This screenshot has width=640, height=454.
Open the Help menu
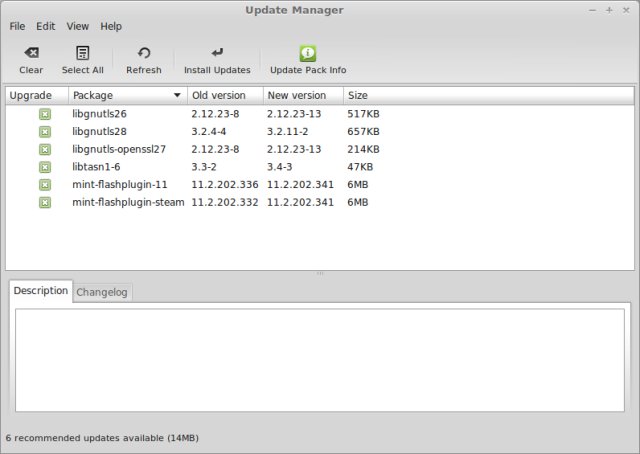coord(111,27)
